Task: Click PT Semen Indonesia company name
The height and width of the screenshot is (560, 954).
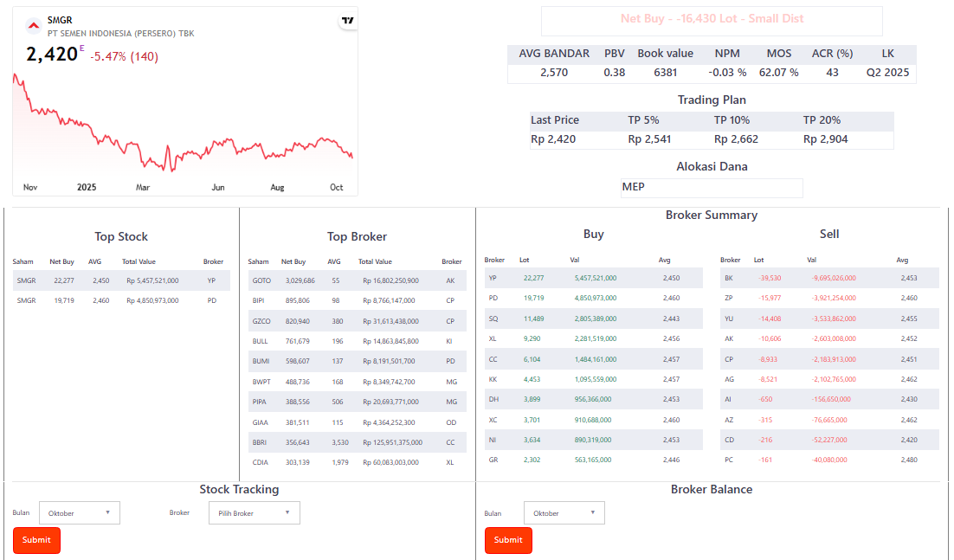Action: click(120, 34)
